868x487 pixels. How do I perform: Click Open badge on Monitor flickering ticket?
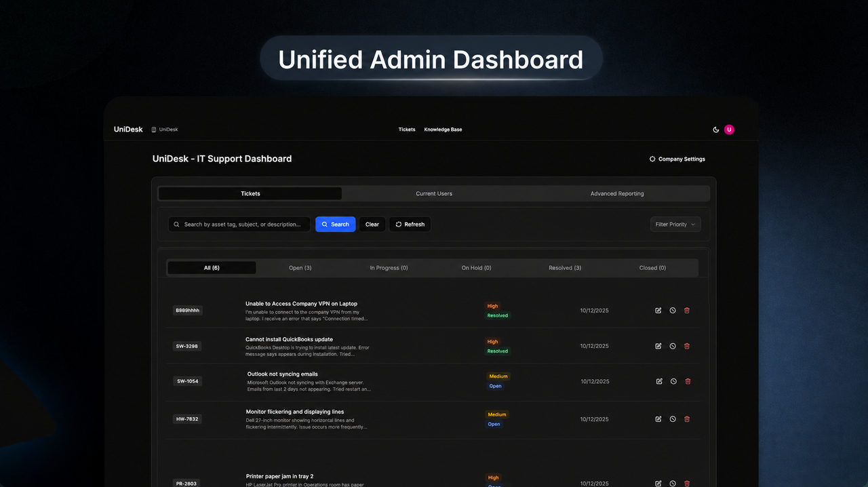[494, 424]
